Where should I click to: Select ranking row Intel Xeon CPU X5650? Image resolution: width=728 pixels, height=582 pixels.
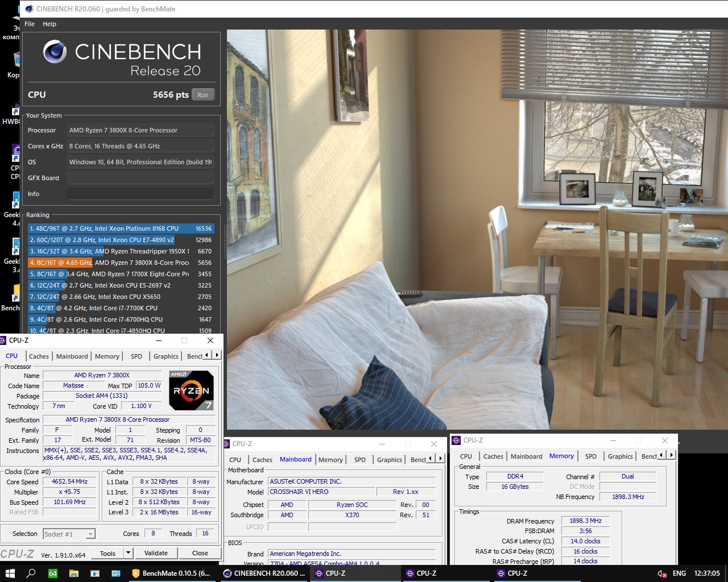(x=121, y=297)
